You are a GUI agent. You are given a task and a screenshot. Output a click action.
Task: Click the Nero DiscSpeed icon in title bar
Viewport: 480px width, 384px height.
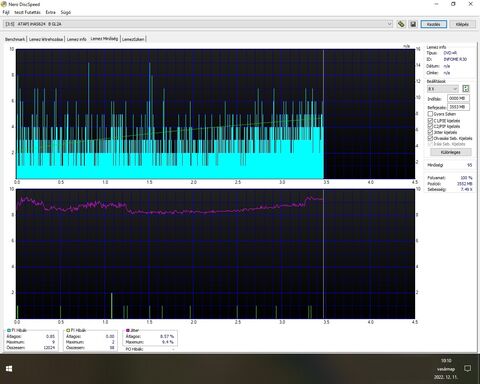pyautogui.click(x=4, y=4)
